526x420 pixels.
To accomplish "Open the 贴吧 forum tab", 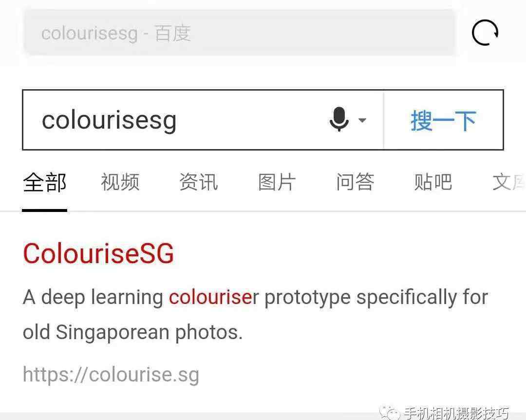I will tap(433, 182).
